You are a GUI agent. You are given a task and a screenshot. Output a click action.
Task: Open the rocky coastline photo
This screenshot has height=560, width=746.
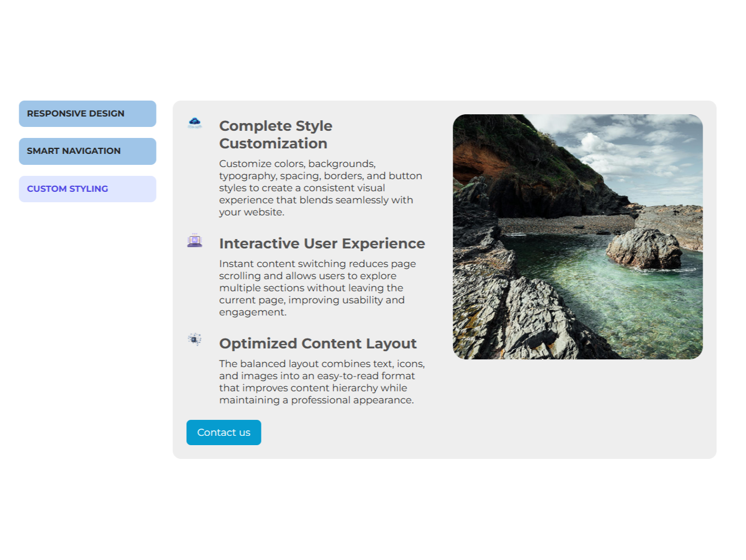click(x=577, y=237)
